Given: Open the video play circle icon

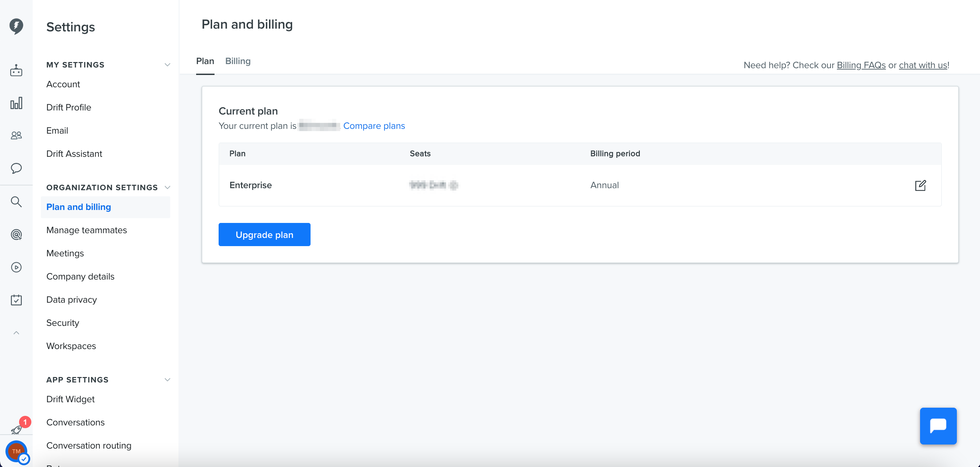Looking at the screenshot, I should point(16,267).
